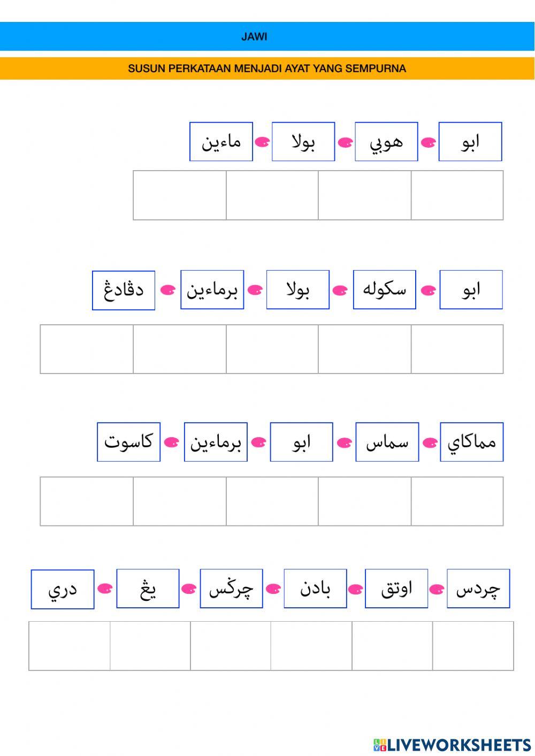
Task: Click pink marker between ابو and هوبي
Action: click(429, 143)
